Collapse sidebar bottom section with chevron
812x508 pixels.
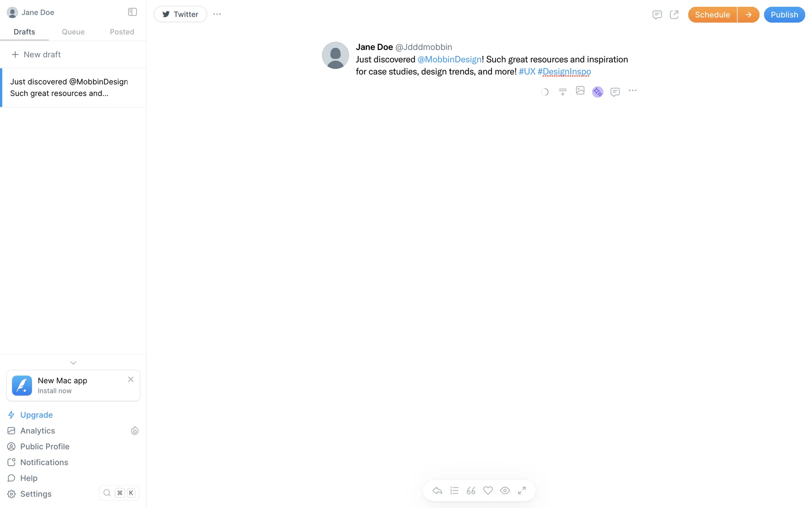[x=73, y=363]
